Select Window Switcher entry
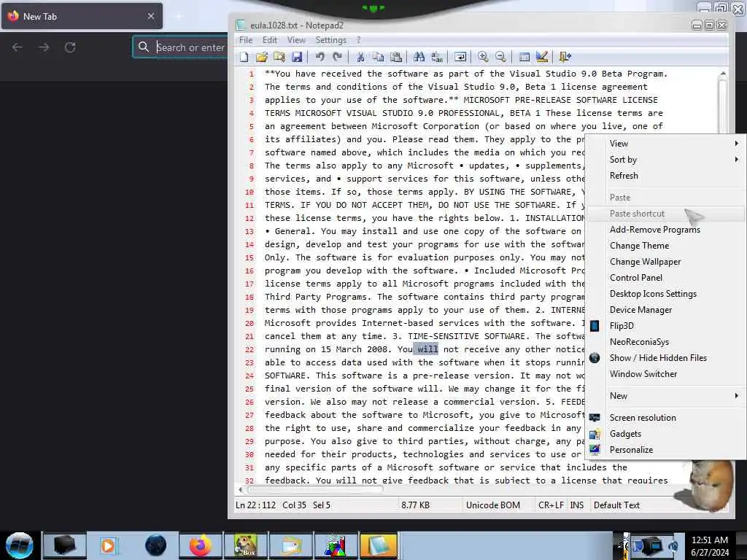747x560 pixels. click(665, 374)
